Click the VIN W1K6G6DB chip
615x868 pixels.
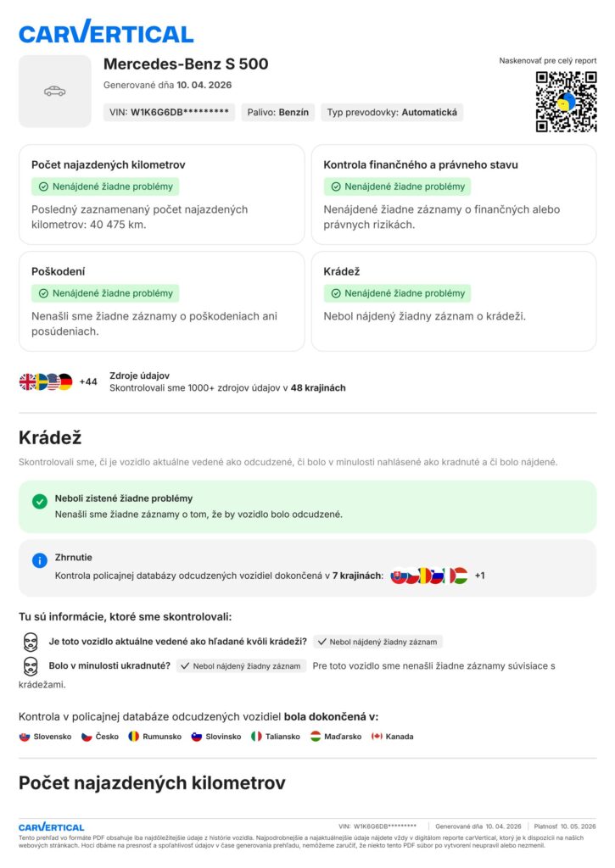(169, 113)
